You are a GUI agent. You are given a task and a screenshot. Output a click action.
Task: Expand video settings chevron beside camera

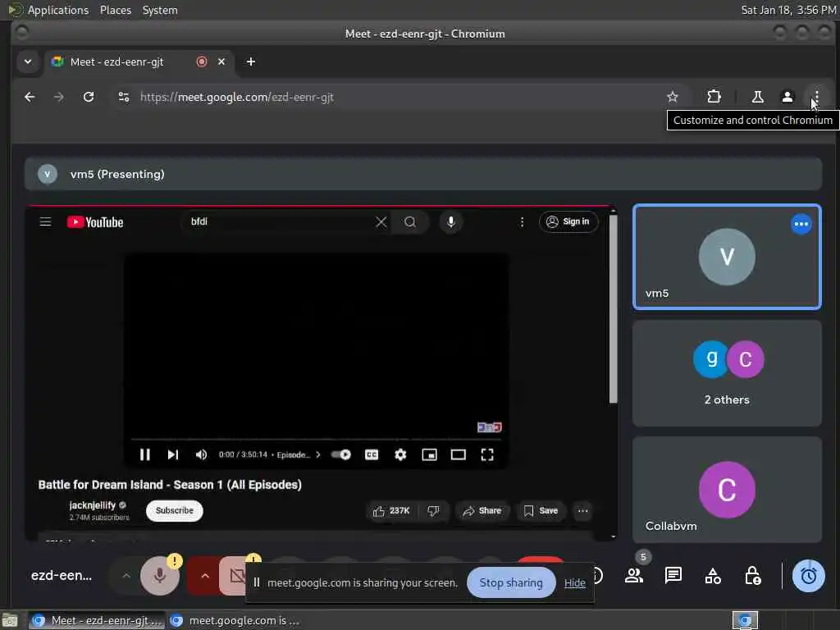pyautogui.click(x=204, y=576)
